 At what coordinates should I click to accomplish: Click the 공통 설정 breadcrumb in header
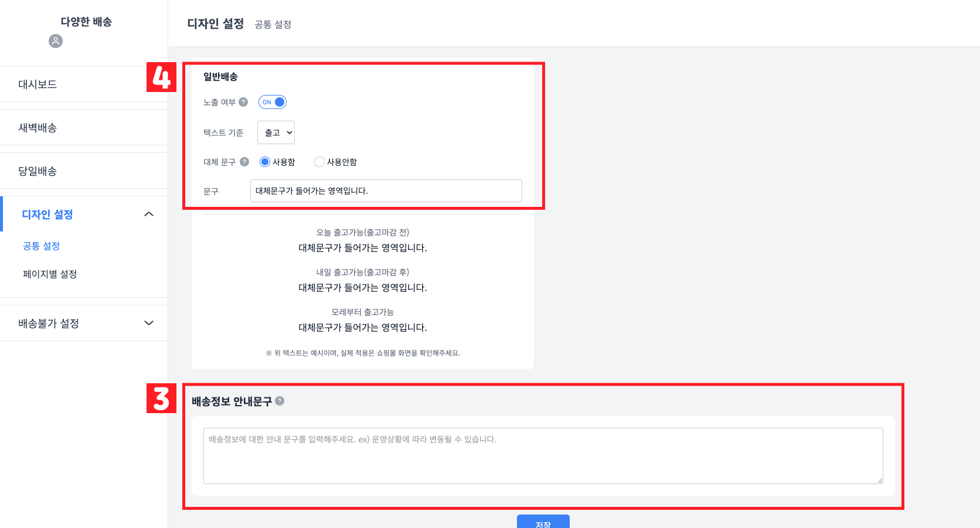point(273,24)
